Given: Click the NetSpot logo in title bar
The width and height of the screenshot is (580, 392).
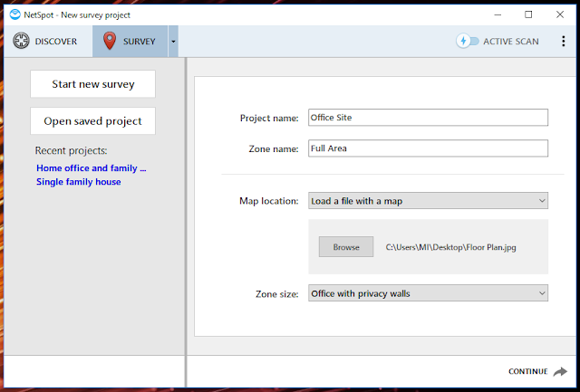Looking at the screenshot, I should (14, 14).
